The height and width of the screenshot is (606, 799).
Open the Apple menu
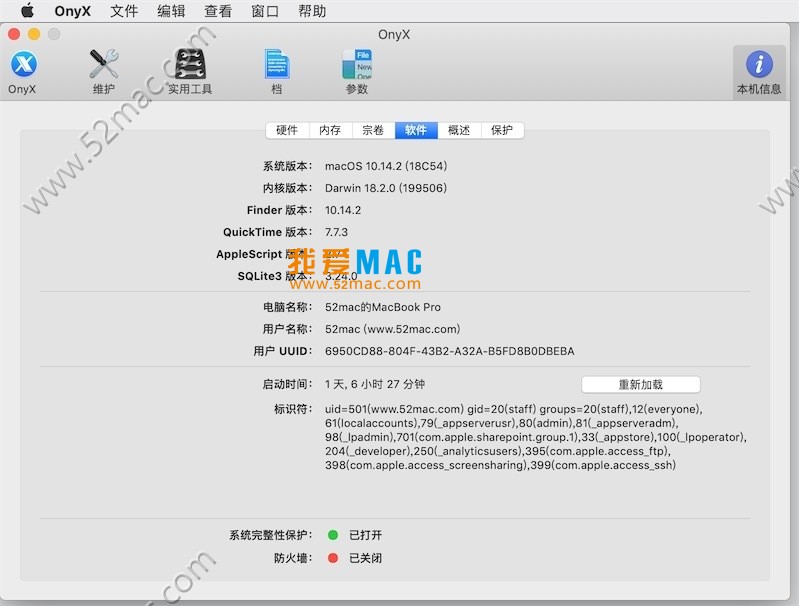(28, 10)
